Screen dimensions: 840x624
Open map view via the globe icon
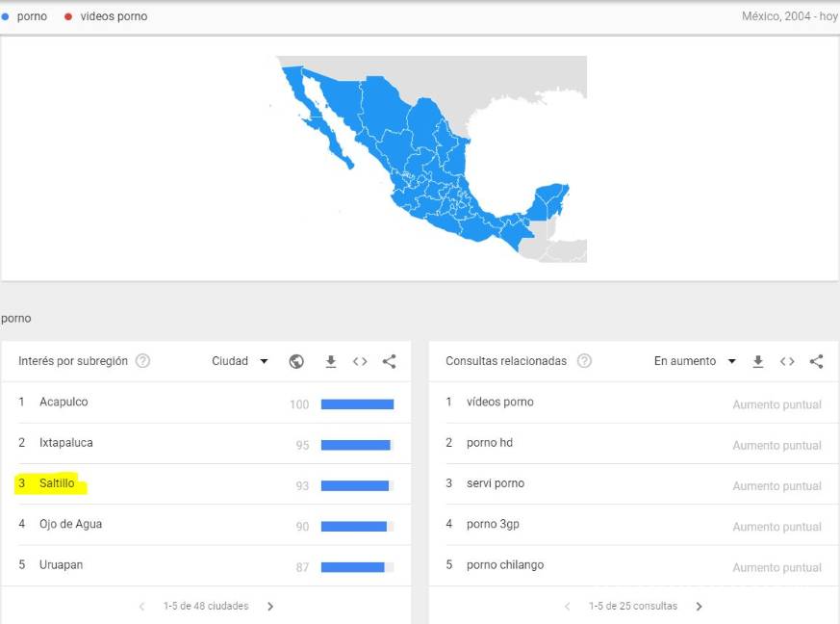296,361
